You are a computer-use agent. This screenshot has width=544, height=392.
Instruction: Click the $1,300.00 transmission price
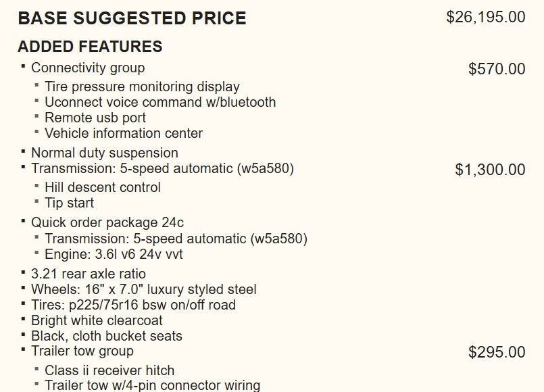(490, 170)
